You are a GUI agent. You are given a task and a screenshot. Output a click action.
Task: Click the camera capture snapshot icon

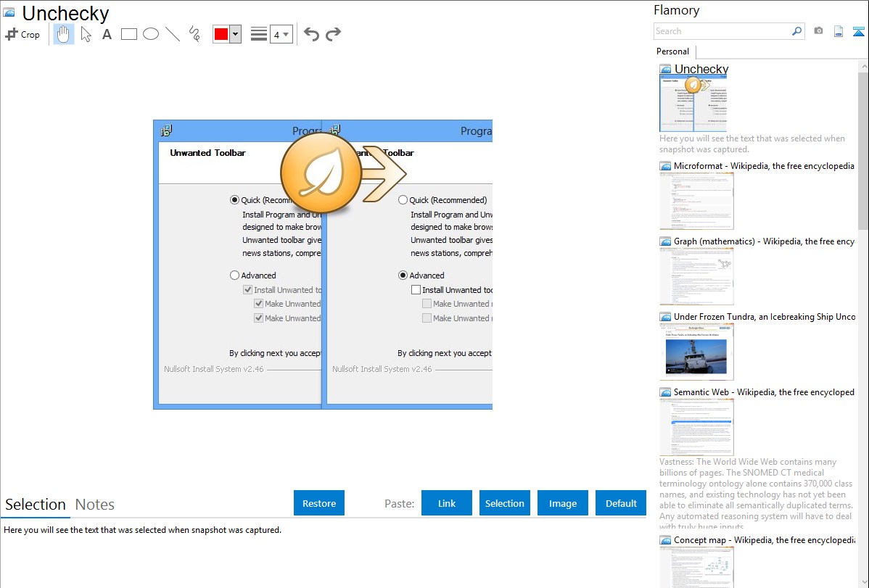pyautogui.click(x=818, y=31)
